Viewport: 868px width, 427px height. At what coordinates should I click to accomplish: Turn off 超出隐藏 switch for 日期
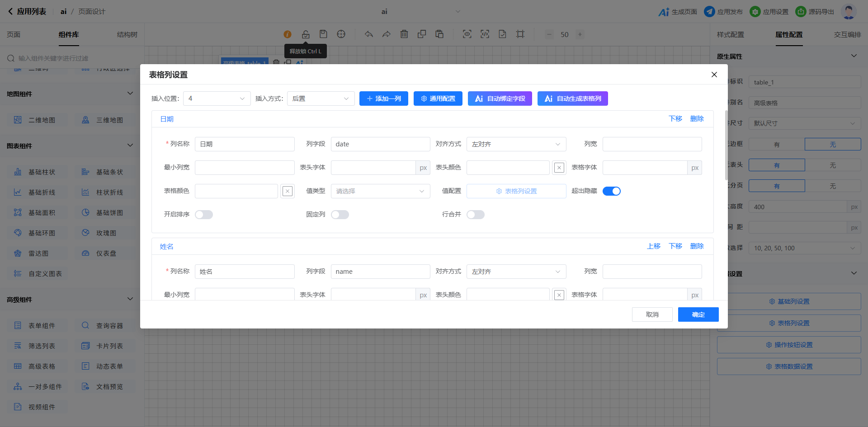[611, 191]
